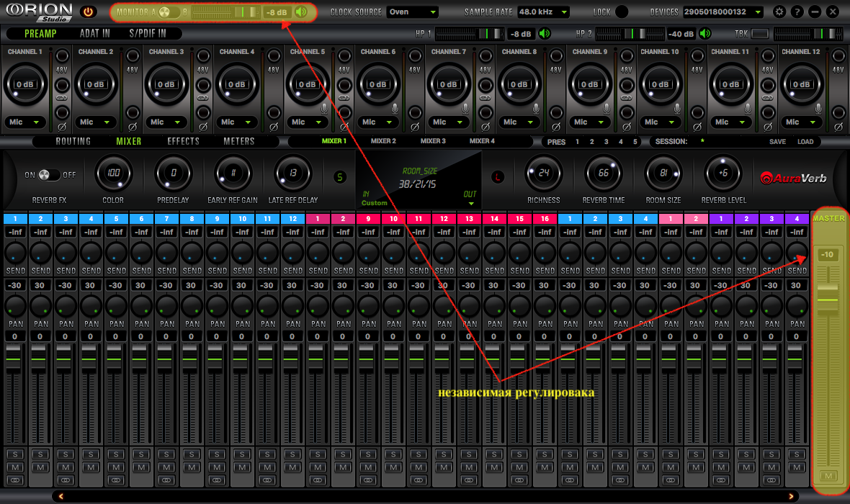Mute HP 2 via its speaker icon
The height and width of the screenshot is (504, 850).
(x=704, y=34)
